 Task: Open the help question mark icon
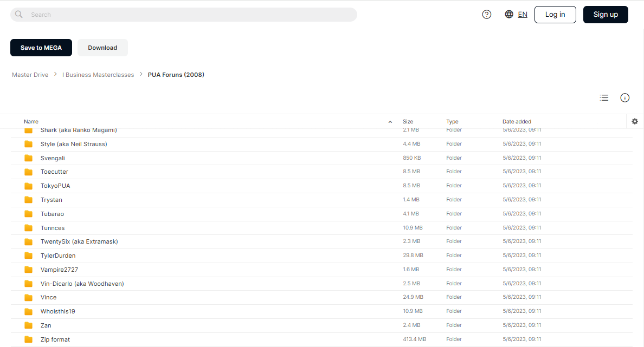tap(487, 15)
